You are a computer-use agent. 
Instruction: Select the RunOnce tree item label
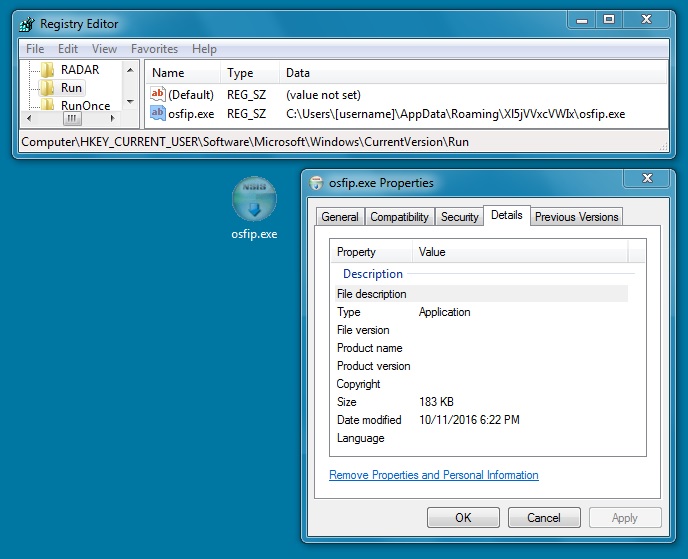[x=86, y=105]
